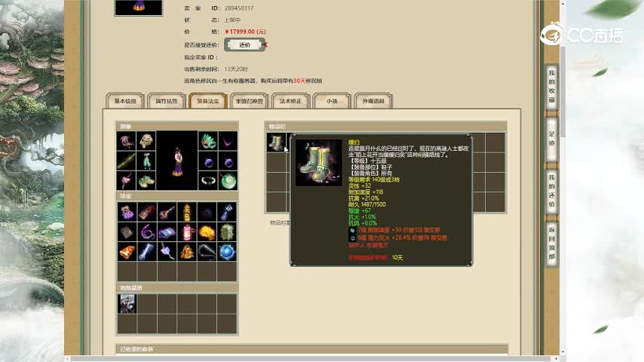Select the blue claw treasure icon
This screenshot has height=362, width=644.
(x=227, y=213)
